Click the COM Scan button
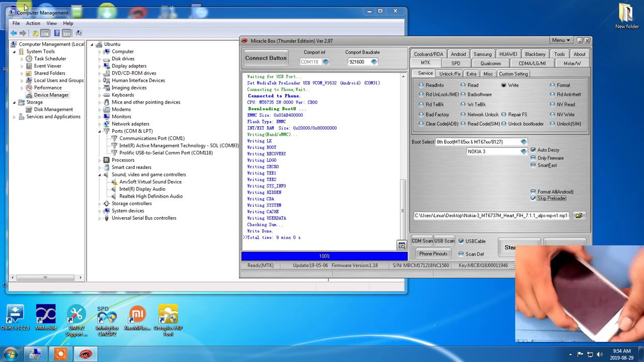Image resolution: width=644 pixels, height=362 pixels. point(422,241)
